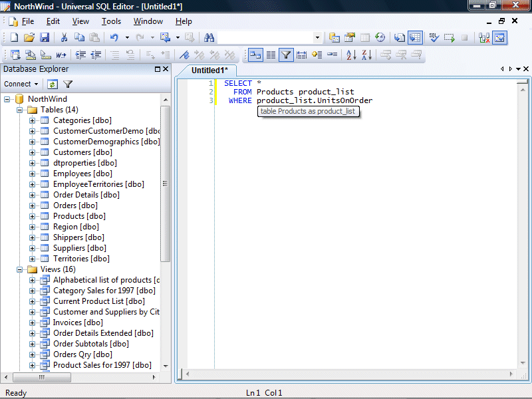The image size is (532, 399).
Task: Open the Undo history dropdown arrow
Action: 127,37
